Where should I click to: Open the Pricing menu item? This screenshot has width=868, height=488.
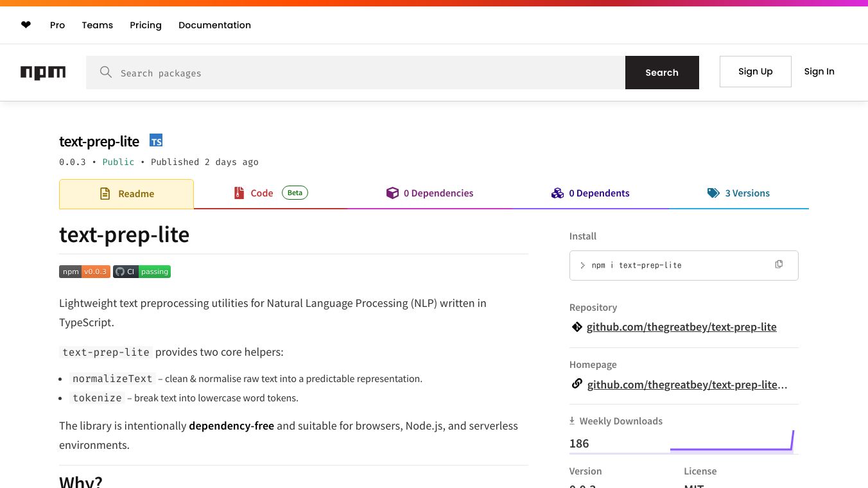point(146,25)
